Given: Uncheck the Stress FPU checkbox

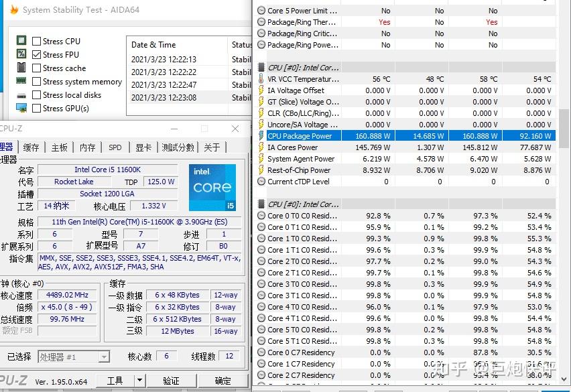Looking at the screenshot, I should click(36, 54).
